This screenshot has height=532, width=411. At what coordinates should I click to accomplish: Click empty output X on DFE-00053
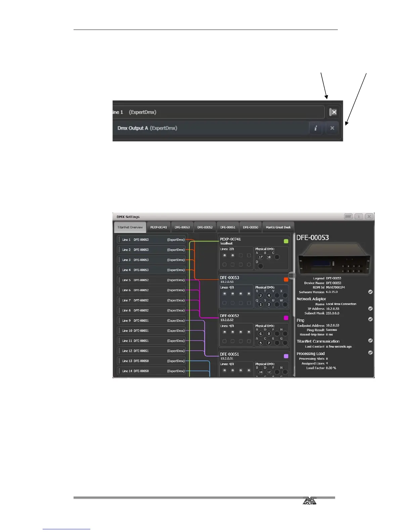pos(285,296)
